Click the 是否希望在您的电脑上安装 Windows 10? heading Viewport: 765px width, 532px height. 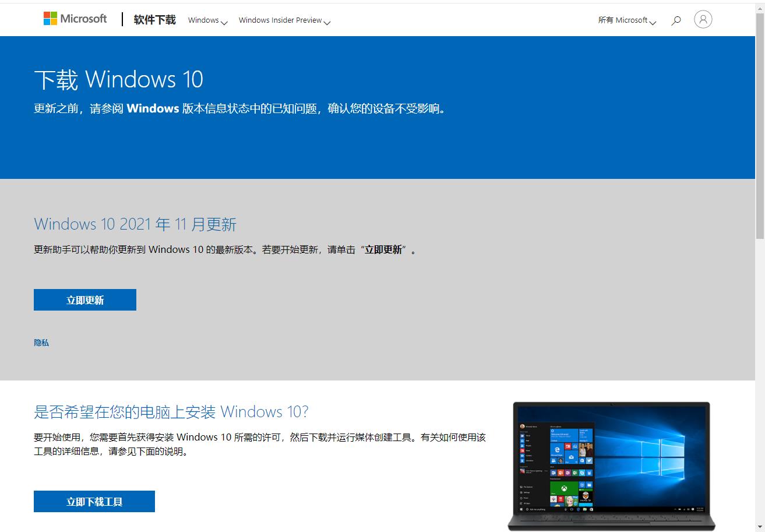(171, 412)
